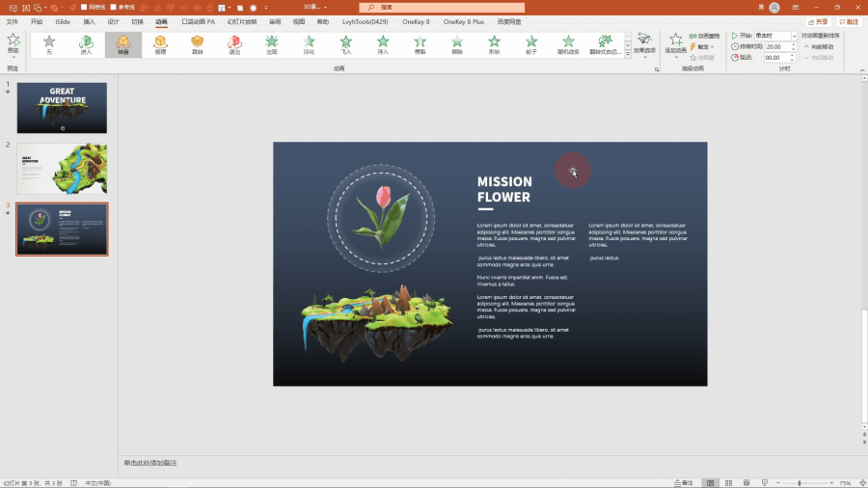Screen dimensions: 868x488
Task: Open the 开始 start timing combo box
Action: [775, 36]
